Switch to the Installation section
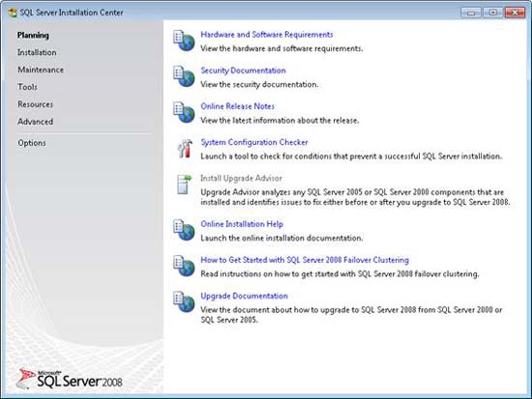This screenshot has height=399, width=532. click(37, 52)
